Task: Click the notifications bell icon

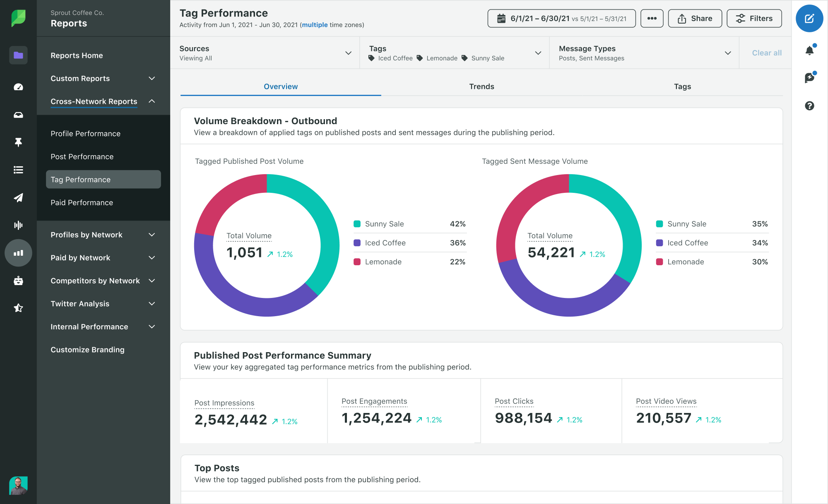Action: click(810, 48)
